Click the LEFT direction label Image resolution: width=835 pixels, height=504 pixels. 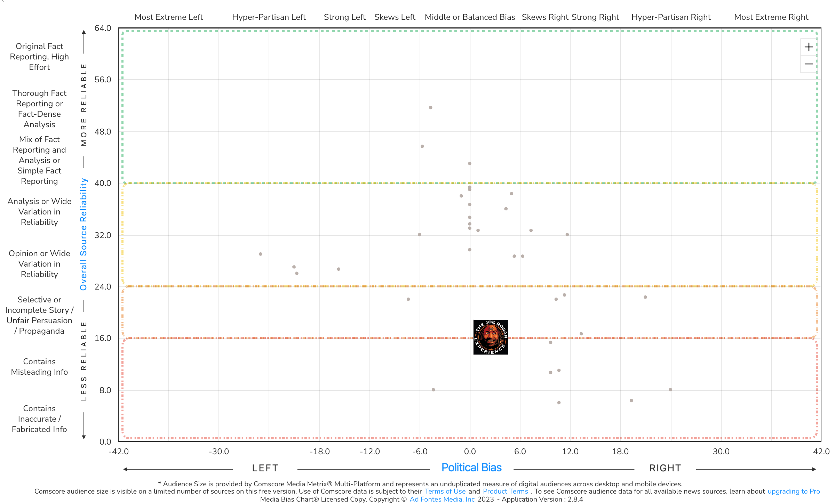tap(265, 468)
